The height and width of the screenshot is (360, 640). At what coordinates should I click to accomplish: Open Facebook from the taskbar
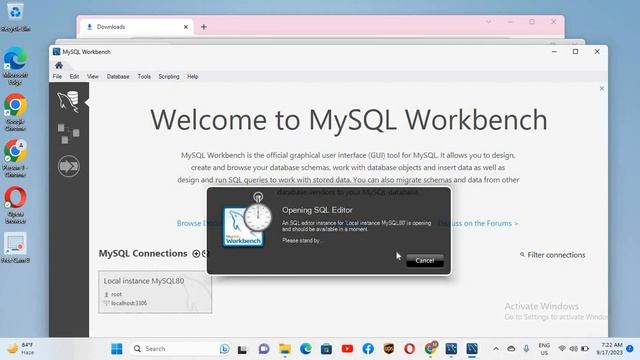(368, 349)
